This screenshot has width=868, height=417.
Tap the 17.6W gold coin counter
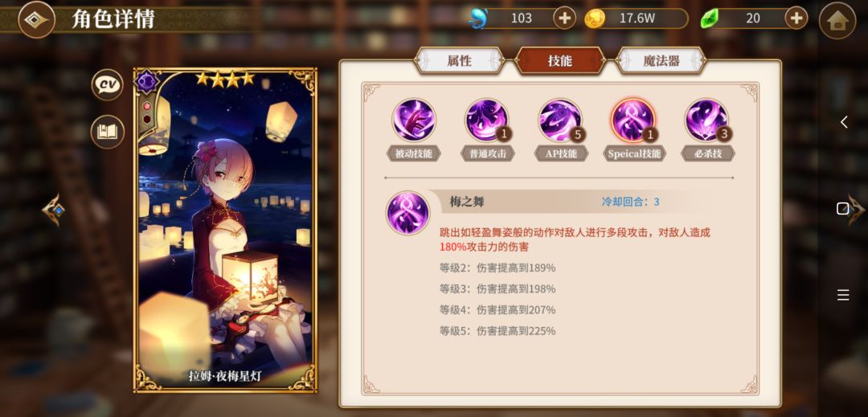coord(637,18)
